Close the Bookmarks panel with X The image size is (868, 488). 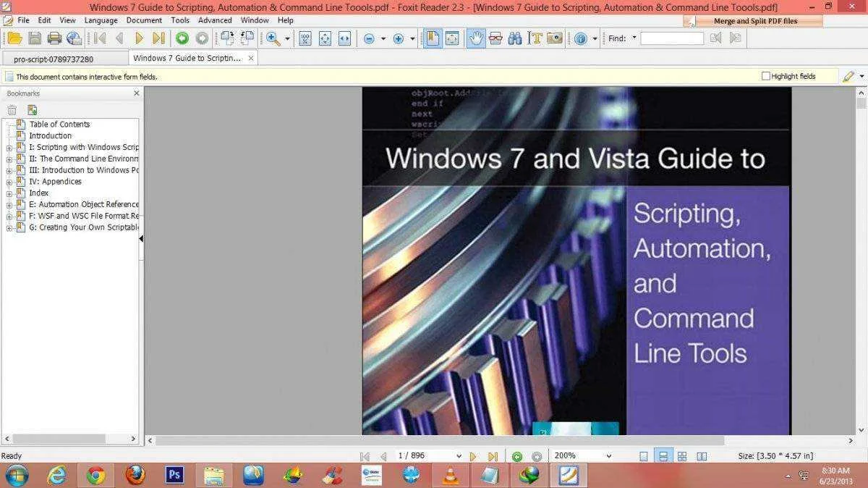136,93
